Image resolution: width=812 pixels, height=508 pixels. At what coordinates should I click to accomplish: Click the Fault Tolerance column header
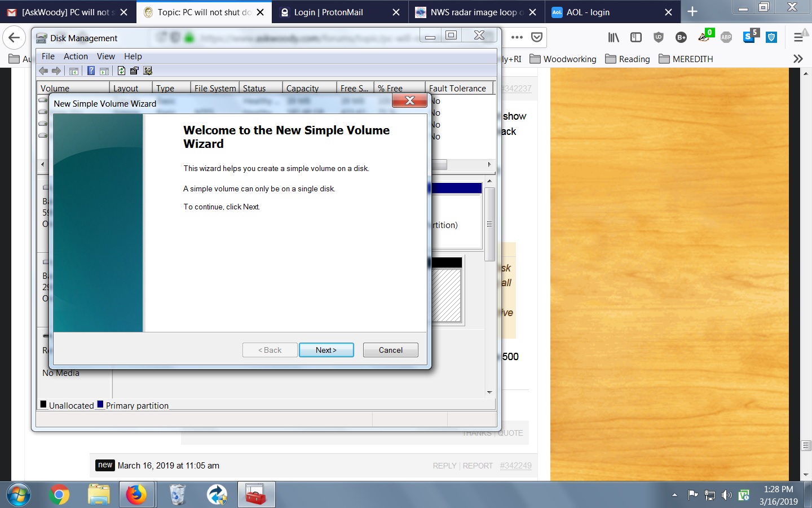[x=457, y=89]
